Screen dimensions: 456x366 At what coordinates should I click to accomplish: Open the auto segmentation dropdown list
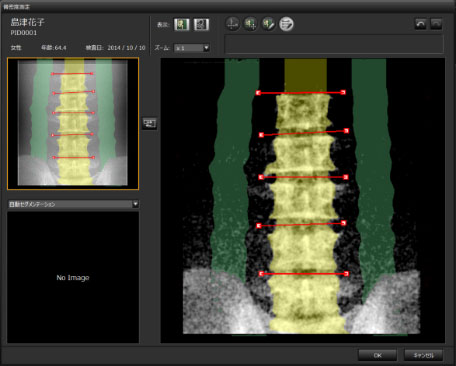pyautogui.click(x=73, y=204)
